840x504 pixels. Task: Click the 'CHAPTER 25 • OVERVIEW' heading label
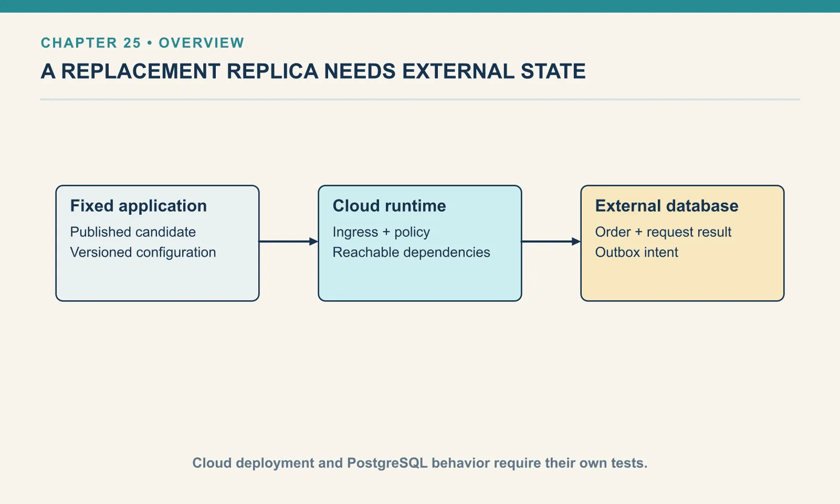pos(142,43)
